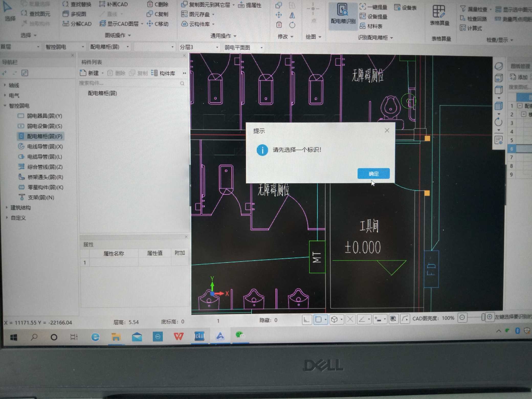Click the 提属性 tool
The width and height of the screenshot is (532, 399).
pos(250,5)
